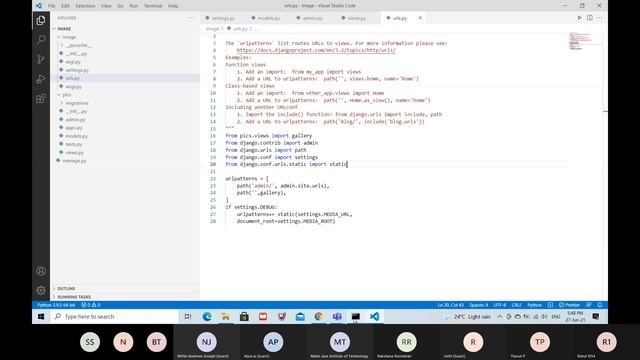Open Windows Start menu
The image size is (640, 360).
tap(41, 316)
